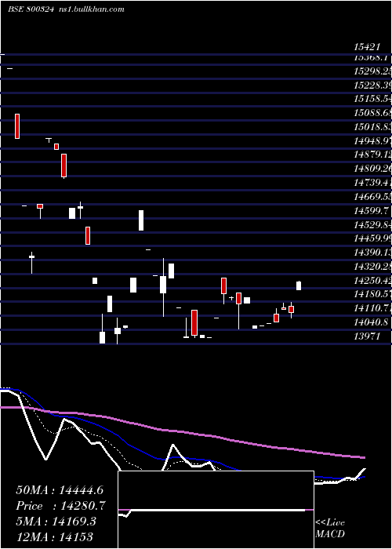Viewport: 392px width, 549px height.
Task: Click the 15228.39 price level label
Action: tap(372, 85)
